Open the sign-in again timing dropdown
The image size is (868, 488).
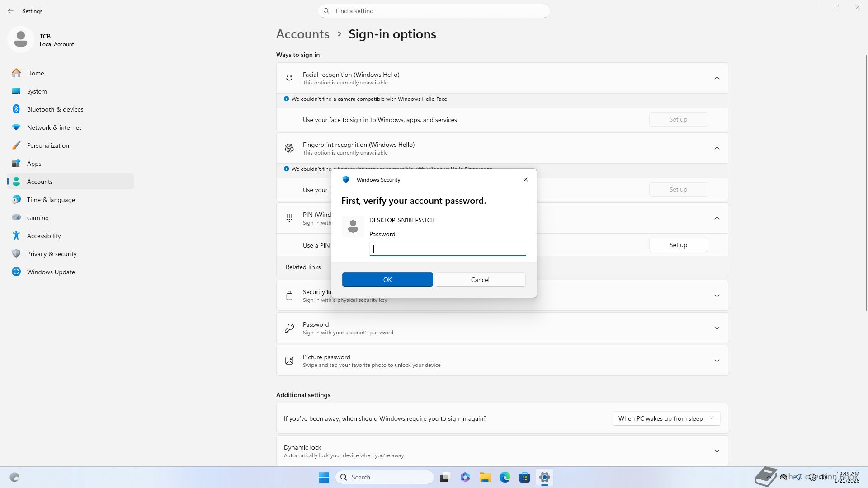tap(666, 418)
